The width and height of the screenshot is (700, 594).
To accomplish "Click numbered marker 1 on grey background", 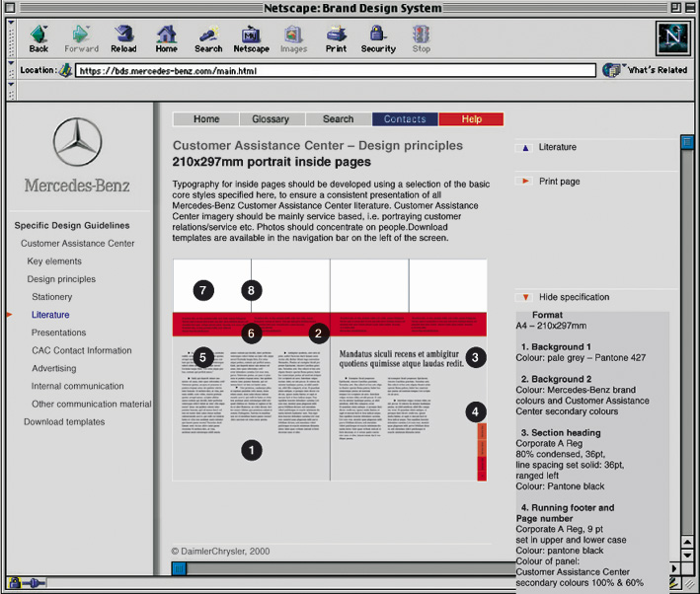I will tap(252, 450).
